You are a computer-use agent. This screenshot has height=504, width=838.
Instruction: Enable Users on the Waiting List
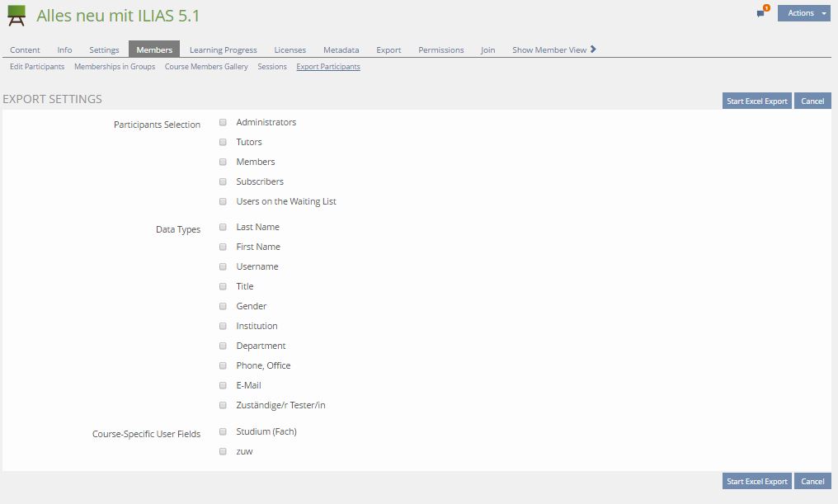click(223, 201)
